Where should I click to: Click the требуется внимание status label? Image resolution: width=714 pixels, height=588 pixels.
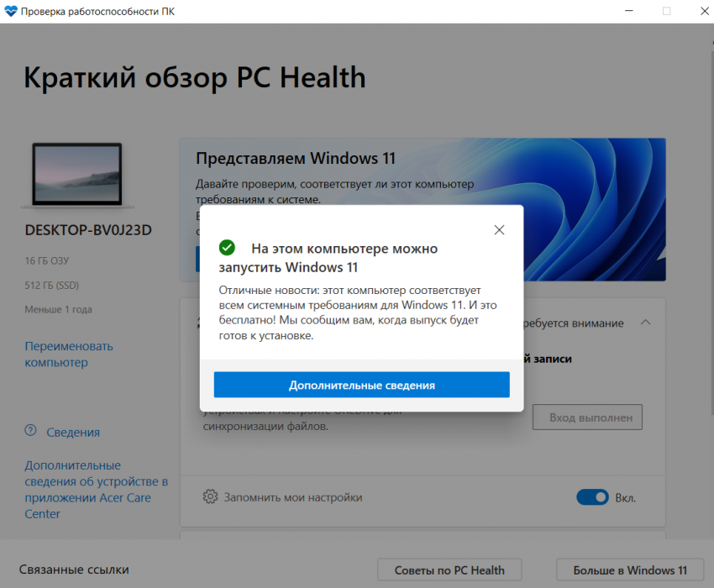pos(573,323)
